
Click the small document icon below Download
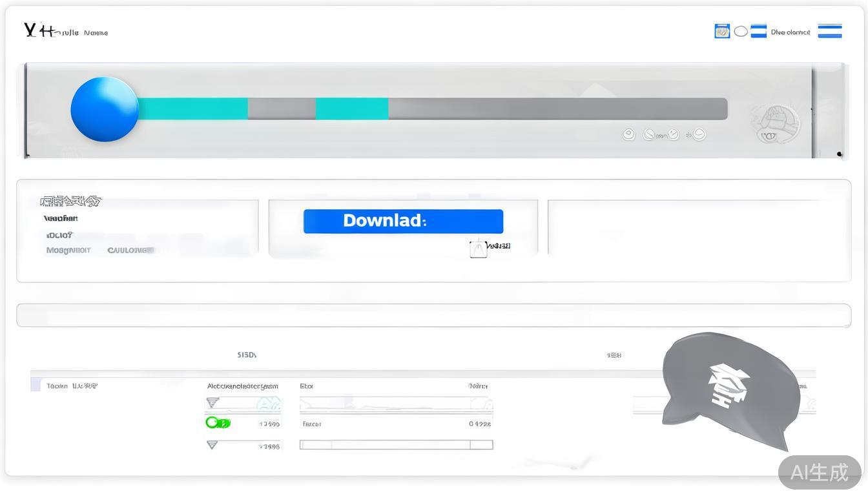click(478, 249)
